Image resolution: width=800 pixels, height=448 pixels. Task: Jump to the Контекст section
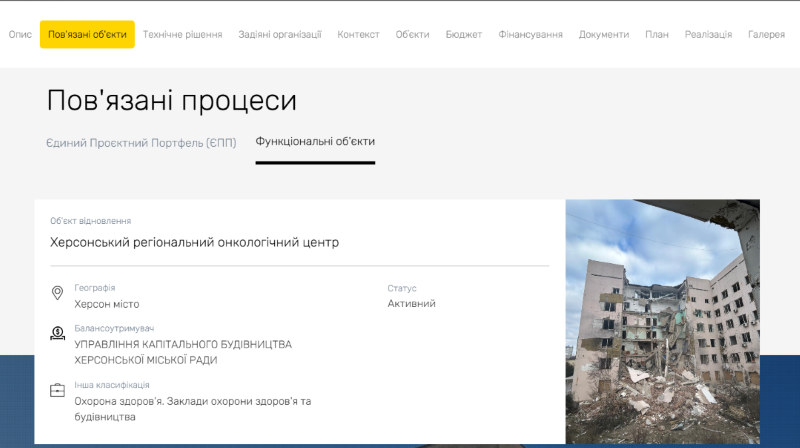pos(358,34)
